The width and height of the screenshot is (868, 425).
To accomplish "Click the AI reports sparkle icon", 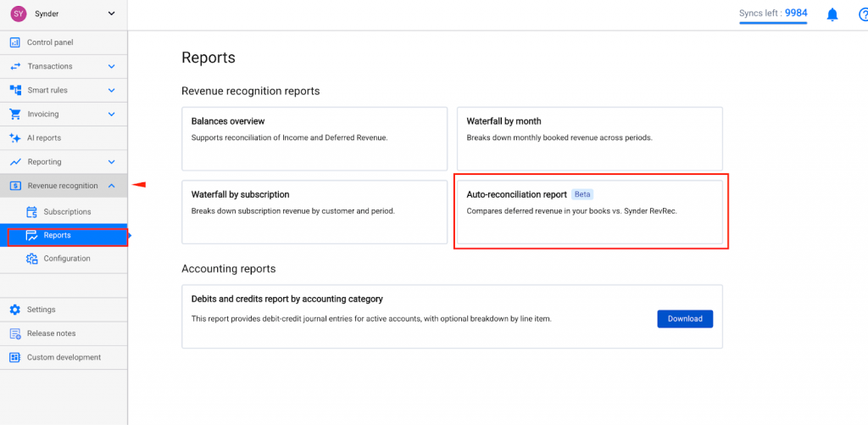I will click(x=14, y=137).
